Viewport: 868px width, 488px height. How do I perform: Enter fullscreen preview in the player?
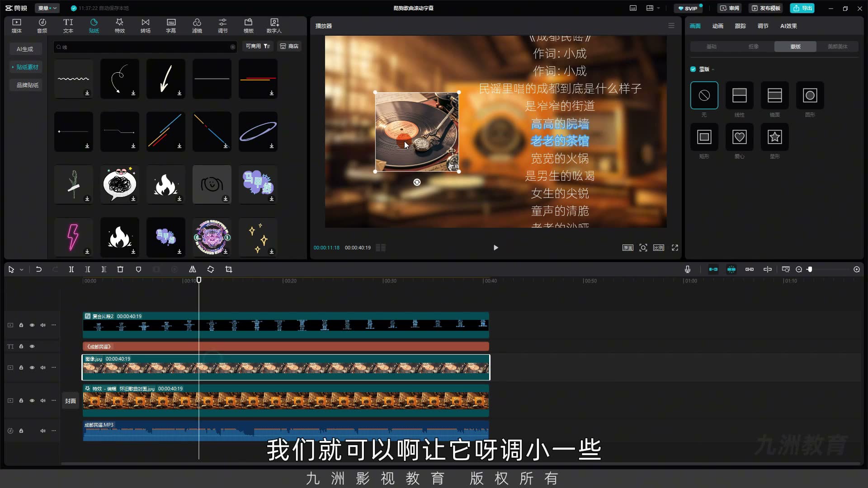675,248
